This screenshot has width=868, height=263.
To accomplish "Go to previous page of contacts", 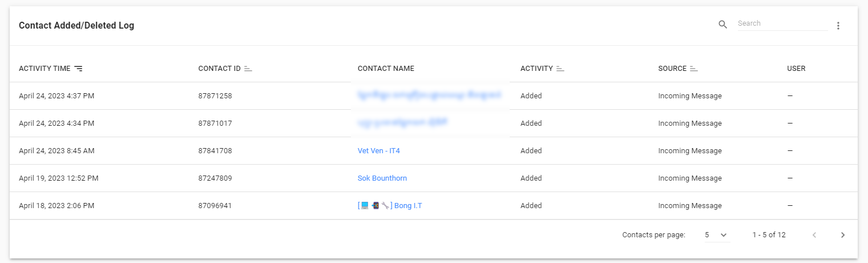I will tap(814, 235).
